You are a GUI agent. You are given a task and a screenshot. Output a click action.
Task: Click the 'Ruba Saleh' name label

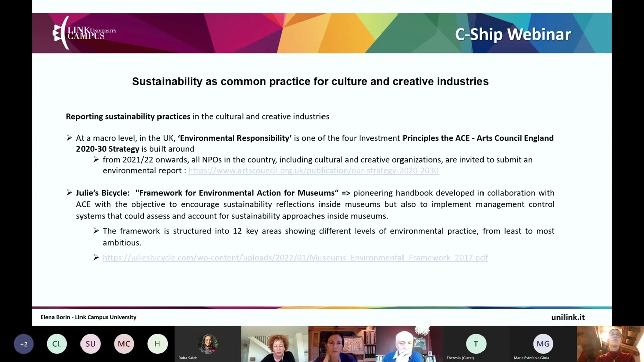188,358
